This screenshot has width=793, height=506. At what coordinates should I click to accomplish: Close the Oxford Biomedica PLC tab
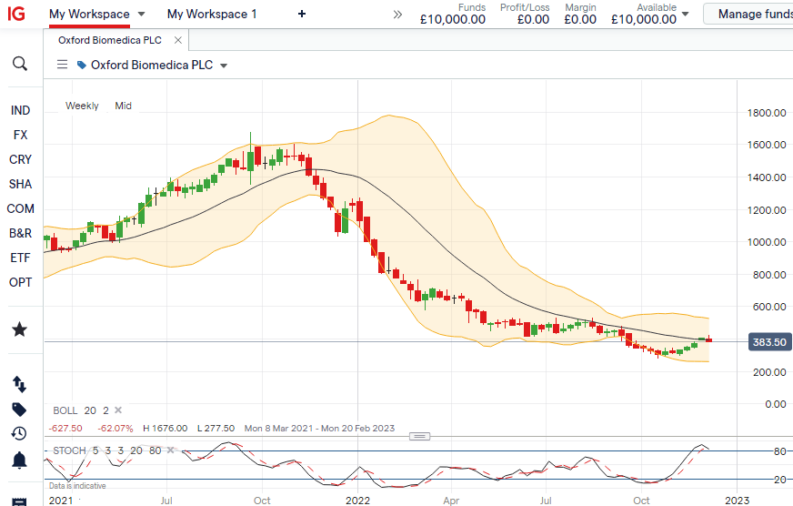[178, 40]
